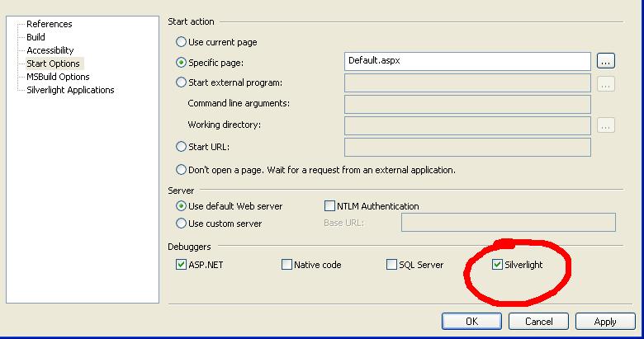Go to Accessibility options in tree

tap(50, 50)
